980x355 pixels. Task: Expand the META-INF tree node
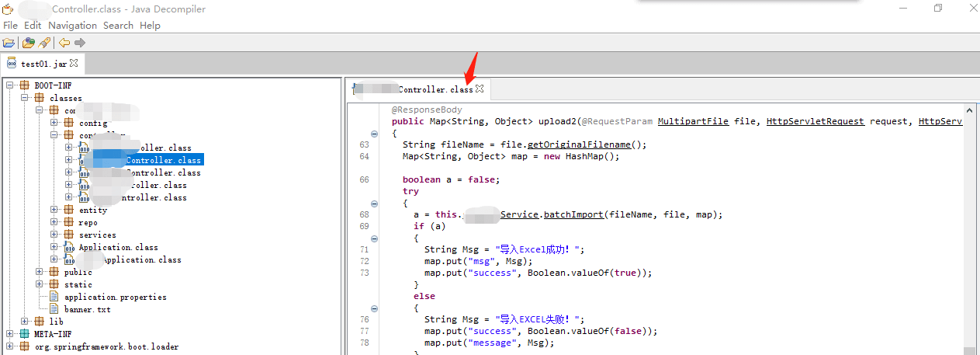11,334
